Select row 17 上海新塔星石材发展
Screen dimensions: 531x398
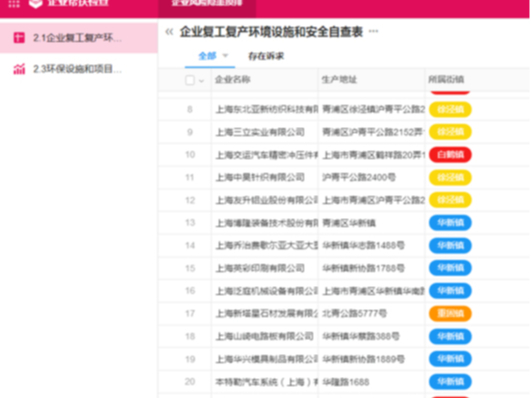point(267,314)
